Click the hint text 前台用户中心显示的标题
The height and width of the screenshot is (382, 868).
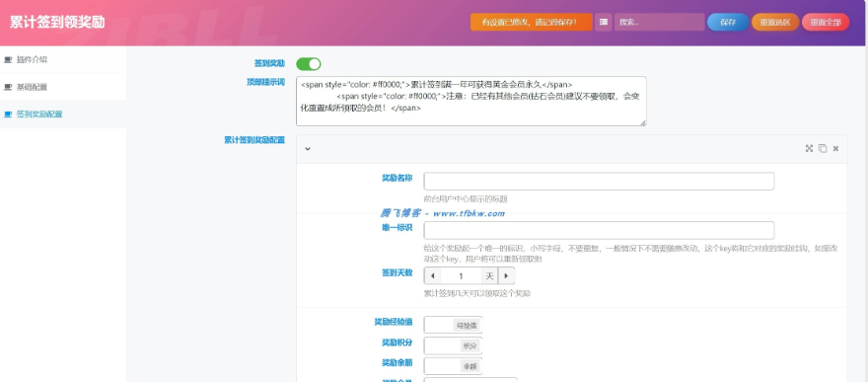tap(466, 198)
